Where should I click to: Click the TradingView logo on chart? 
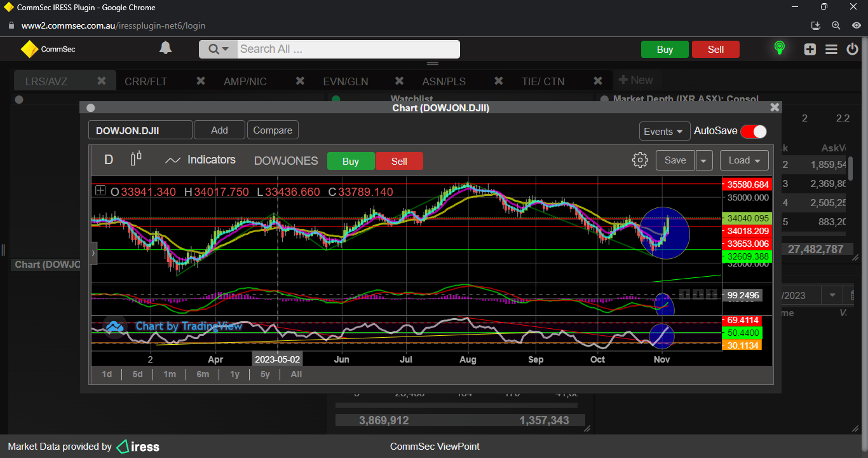point(114,326)
